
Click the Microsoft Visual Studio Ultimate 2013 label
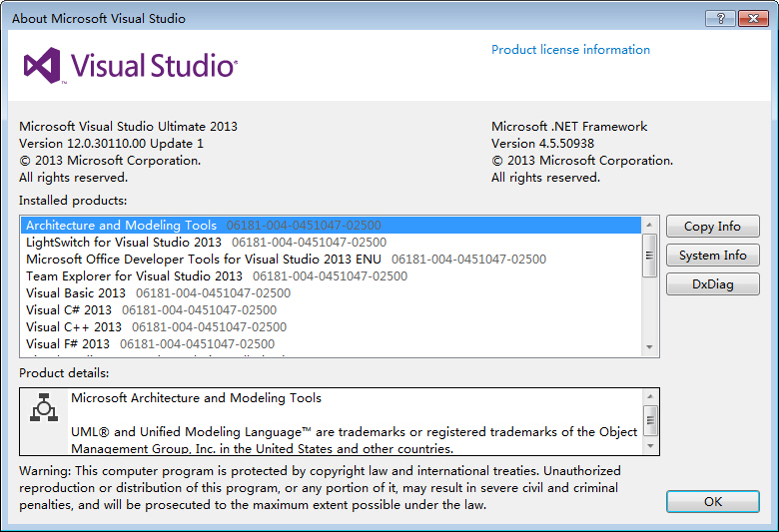click(128, 127)
